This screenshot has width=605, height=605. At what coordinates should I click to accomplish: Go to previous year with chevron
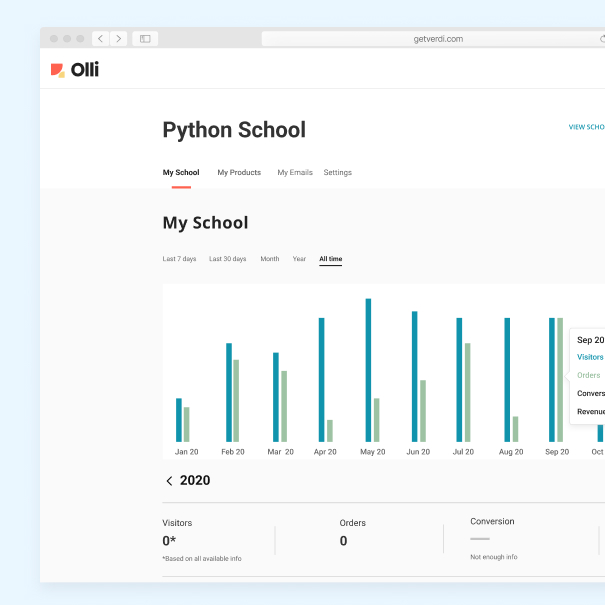click(169, 481)
